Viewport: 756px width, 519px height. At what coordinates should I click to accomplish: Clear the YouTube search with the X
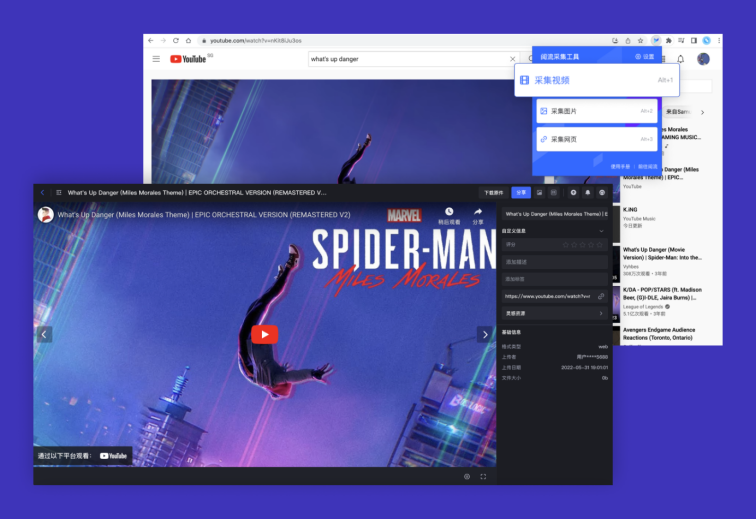[x=513, y=59]
